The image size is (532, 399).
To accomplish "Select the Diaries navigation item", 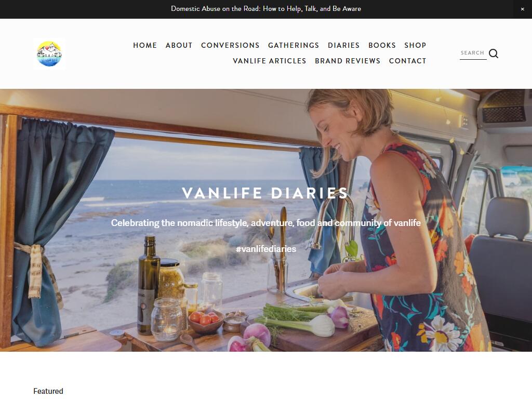I will pos(344,46).
